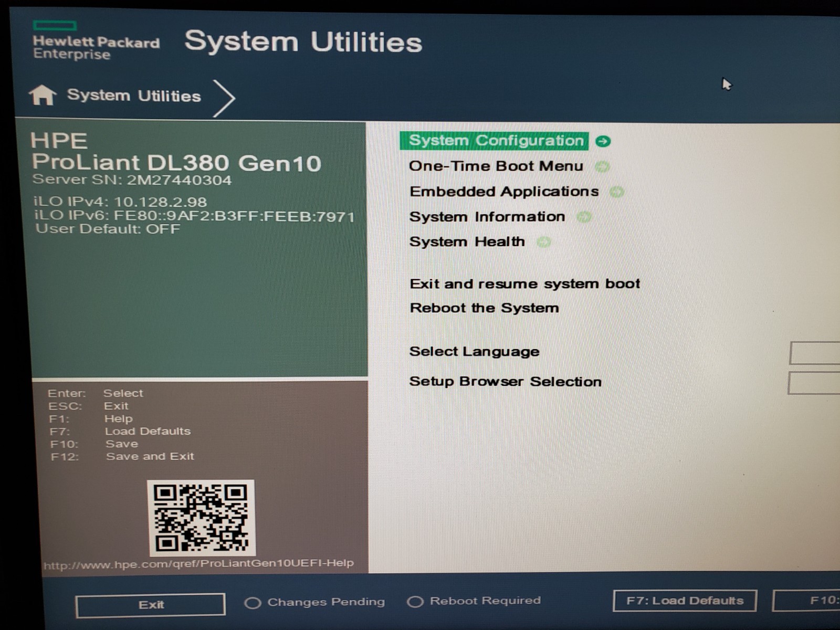Click arrow icon beside System Health
The width and height of the screenshot is (840, 630).
[544, 242]
